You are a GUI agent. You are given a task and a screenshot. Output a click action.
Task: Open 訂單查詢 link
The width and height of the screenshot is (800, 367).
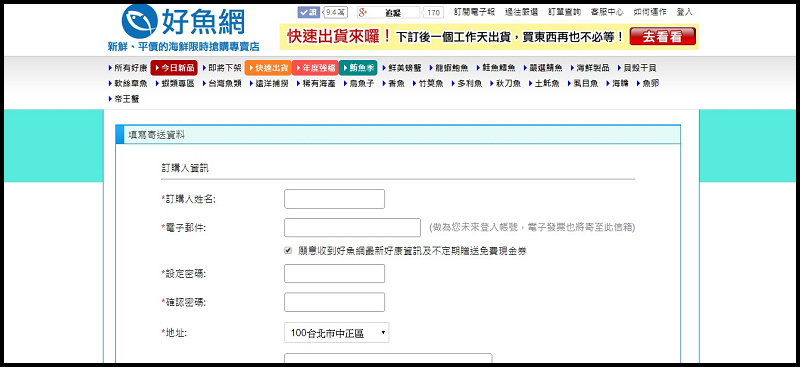pos(564,12)
